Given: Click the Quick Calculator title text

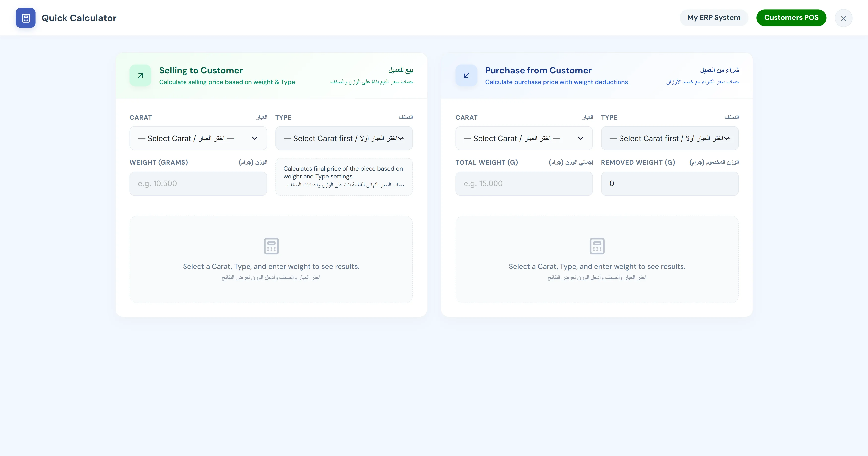Looking at the screenshot, I should [79, 18].
